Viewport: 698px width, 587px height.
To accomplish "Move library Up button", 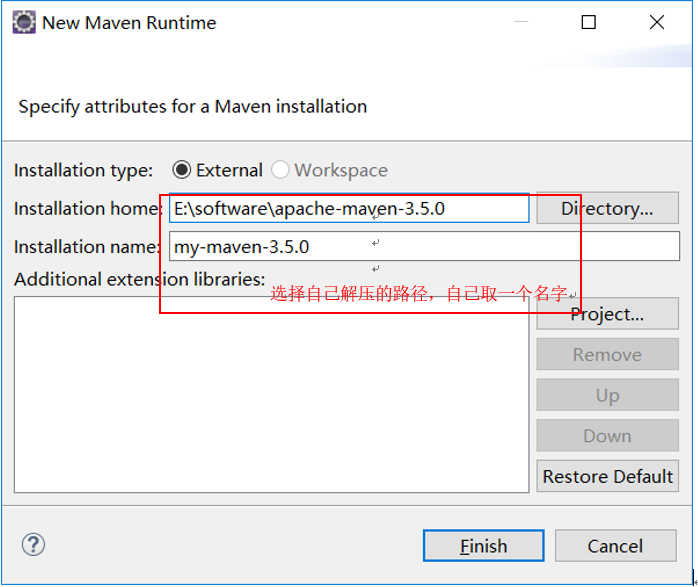I will (608, 395).
